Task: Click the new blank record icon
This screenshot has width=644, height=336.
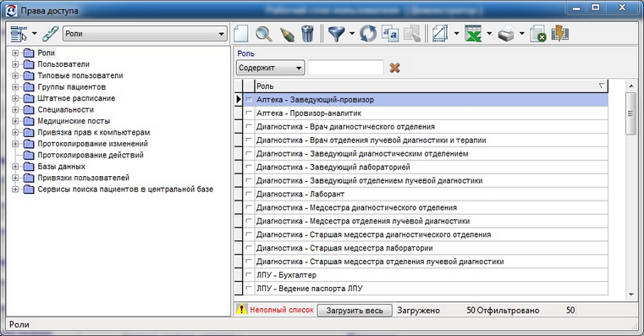Action: (x=241, y=34)
